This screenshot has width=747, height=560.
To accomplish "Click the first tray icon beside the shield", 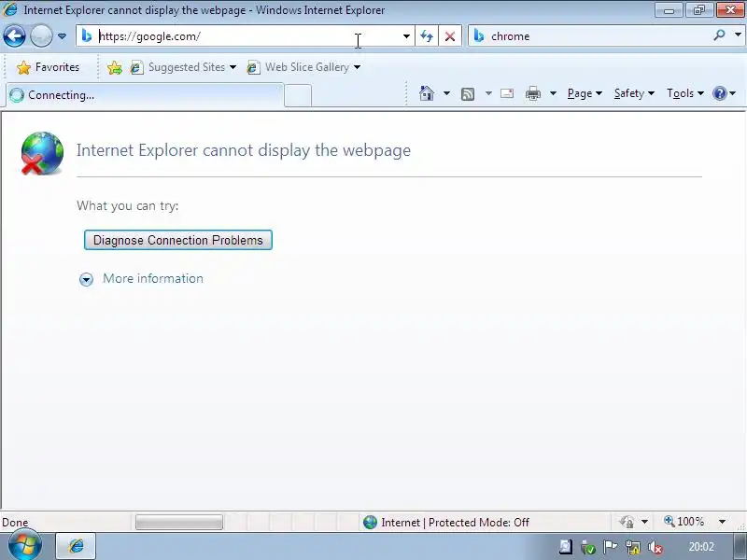I will tap(566, 547).
